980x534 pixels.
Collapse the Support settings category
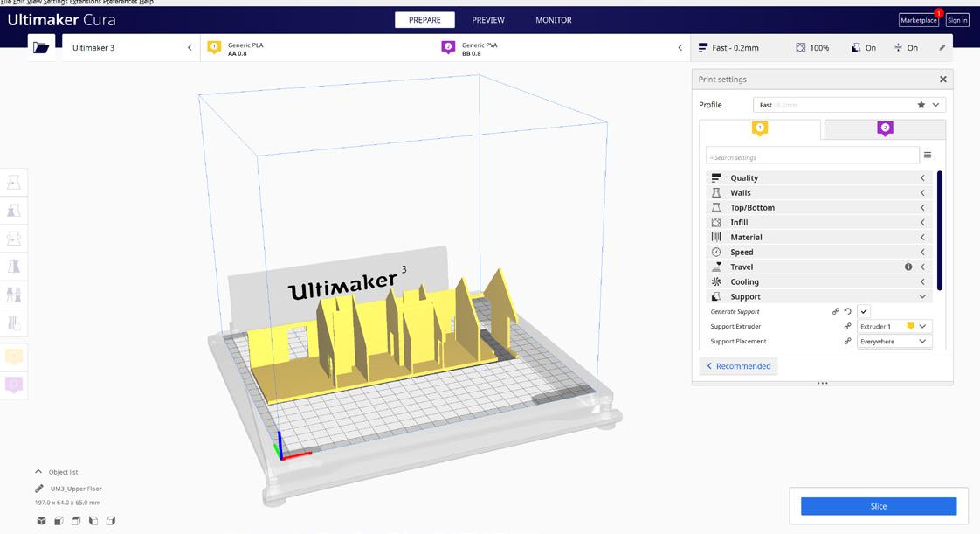tap(818, 297)
